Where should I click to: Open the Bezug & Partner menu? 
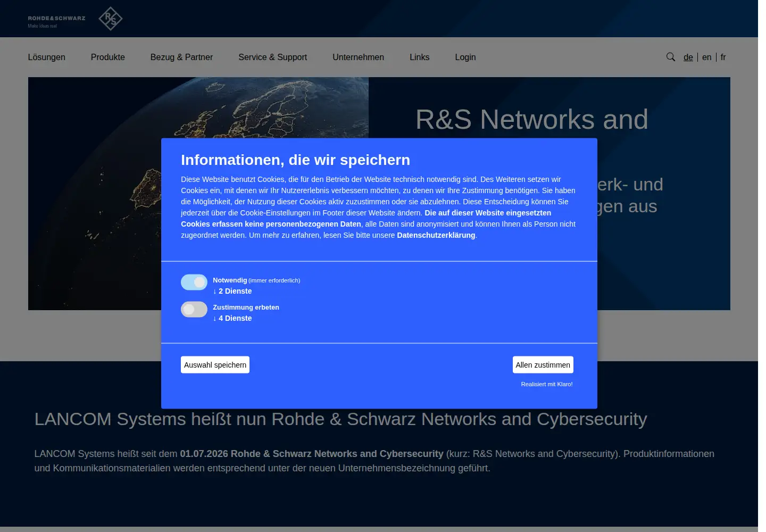[x=181, y=57]
